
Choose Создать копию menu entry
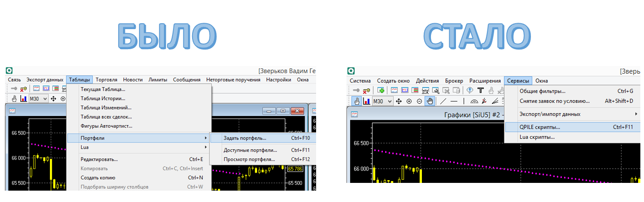139,177
